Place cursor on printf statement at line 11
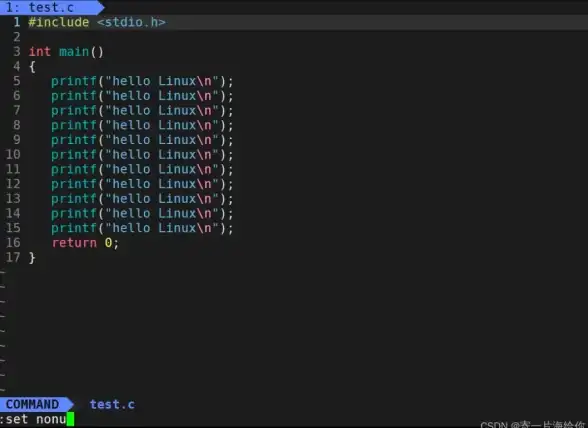 142,169
